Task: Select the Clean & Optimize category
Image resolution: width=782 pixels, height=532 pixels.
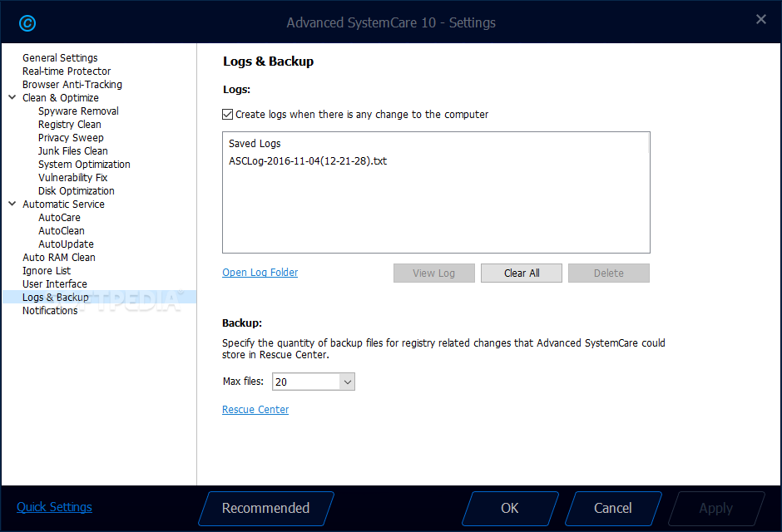Action: click(x=61, y=97)
